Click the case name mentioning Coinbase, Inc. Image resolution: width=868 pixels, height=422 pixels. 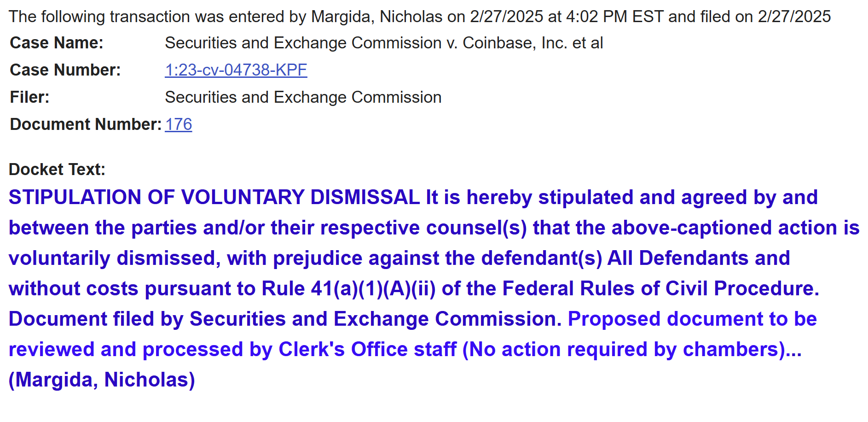(384, 43)
